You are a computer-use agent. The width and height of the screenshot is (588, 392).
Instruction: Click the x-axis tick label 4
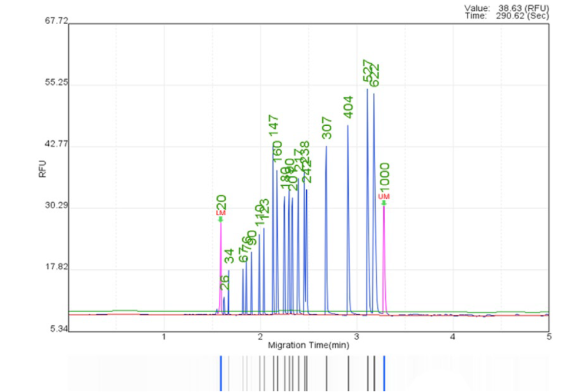coord(452,337)
